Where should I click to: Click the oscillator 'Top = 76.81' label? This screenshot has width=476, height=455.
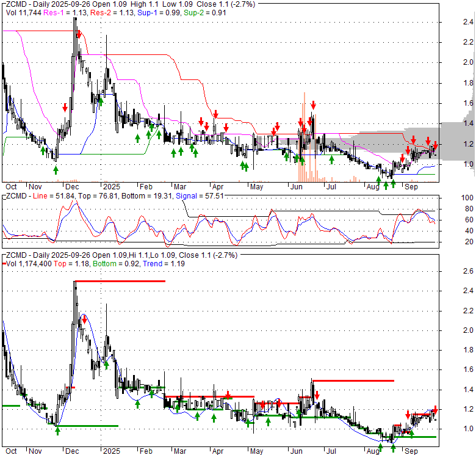(x=98, y=196)
